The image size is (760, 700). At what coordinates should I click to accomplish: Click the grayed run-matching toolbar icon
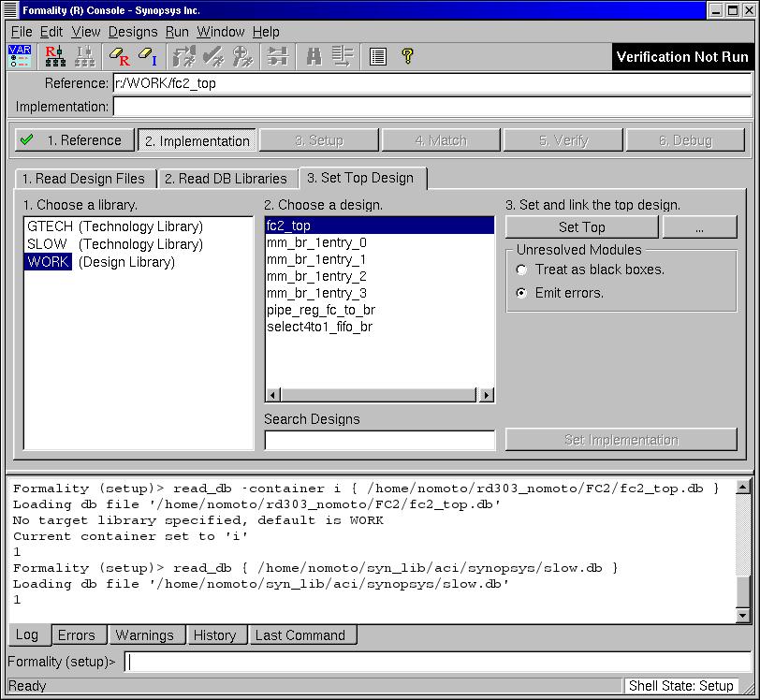pyautogui.click(x=184, y=56)
